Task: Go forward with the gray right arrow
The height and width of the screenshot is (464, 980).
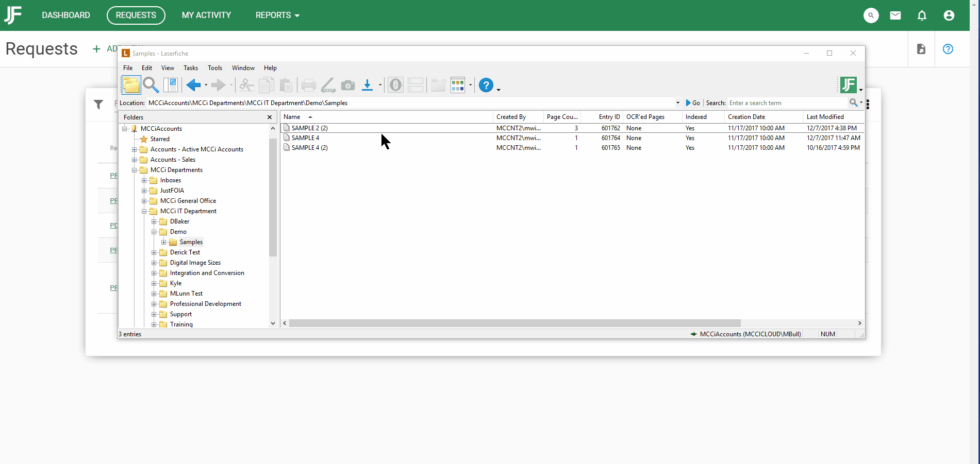Action: [x=219, y=85]
